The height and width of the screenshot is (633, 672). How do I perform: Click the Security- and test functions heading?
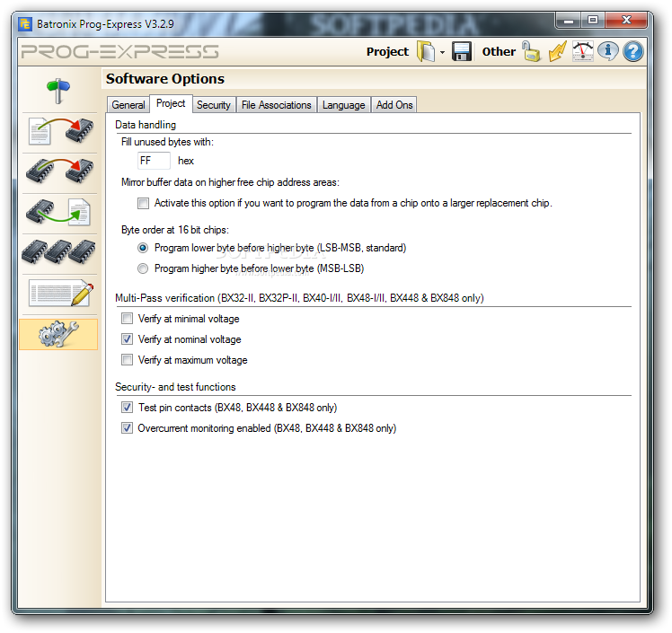click(x=175, y=387)
